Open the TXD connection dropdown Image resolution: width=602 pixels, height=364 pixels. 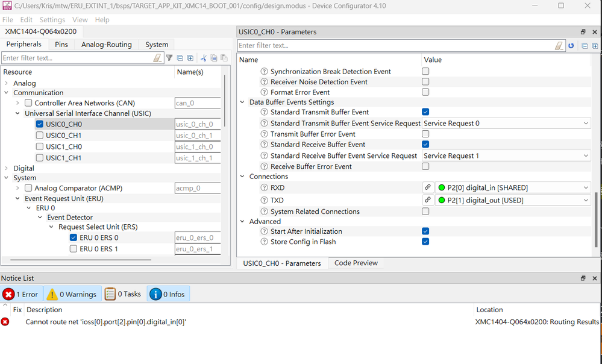pos(585,199)
